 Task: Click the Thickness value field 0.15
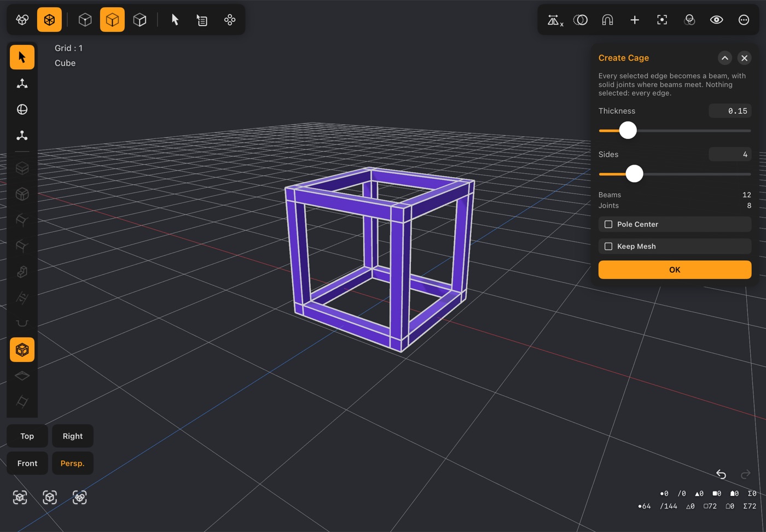(730, 111)
